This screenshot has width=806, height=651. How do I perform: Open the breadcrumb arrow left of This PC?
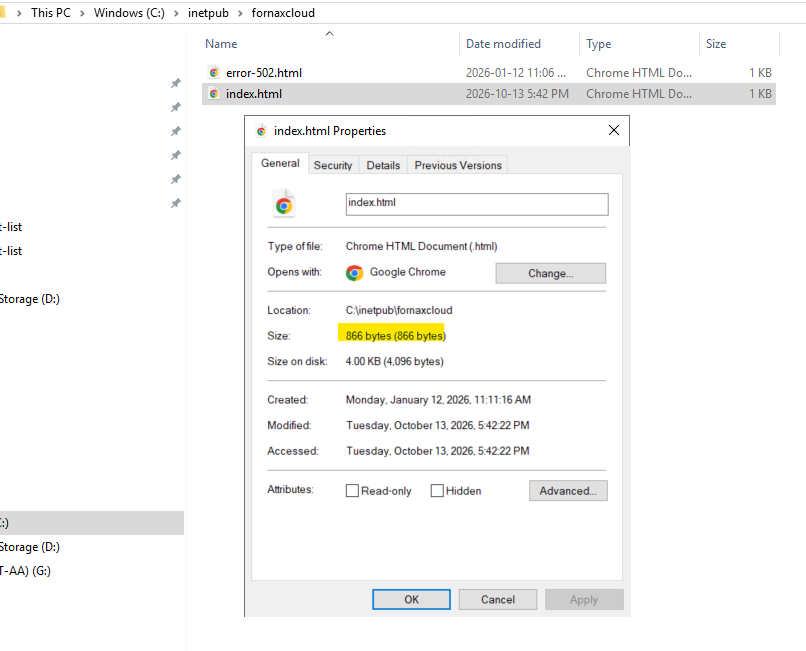point(19,13)
